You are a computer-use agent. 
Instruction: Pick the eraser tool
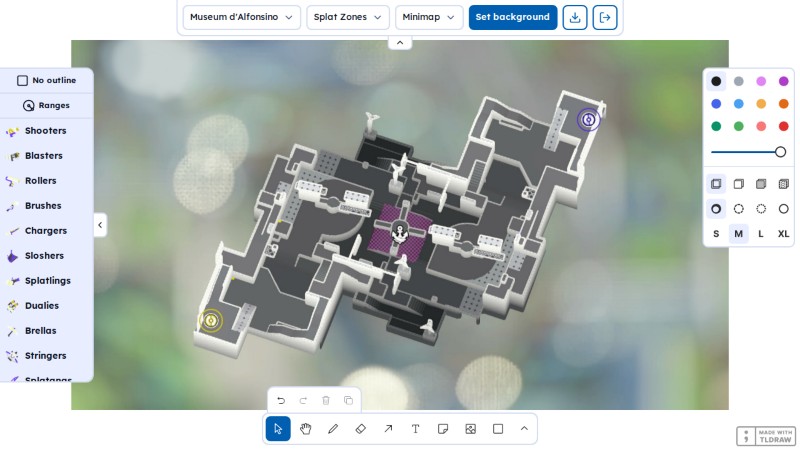click(x=361, y=429)
